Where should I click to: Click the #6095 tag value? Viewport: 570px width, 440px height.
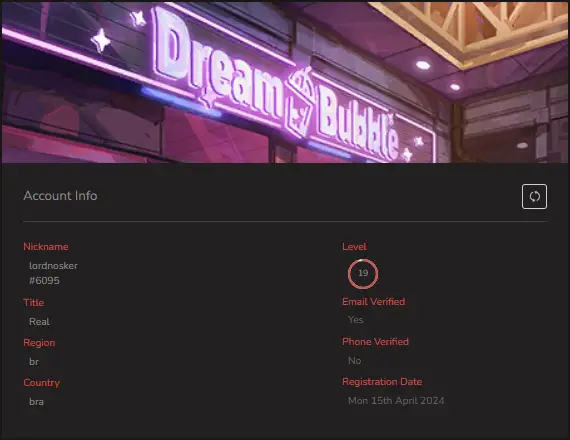44,281
